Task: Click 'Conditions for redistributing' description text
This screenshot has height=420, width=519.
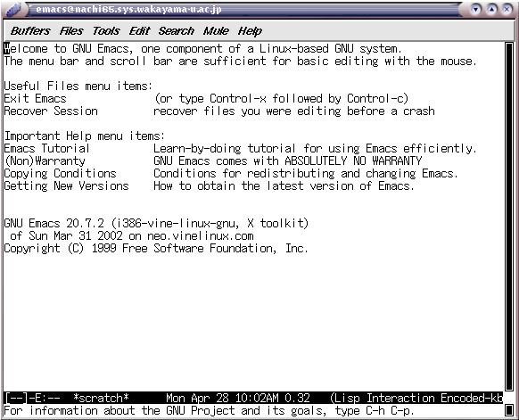Action: point(306,173)
